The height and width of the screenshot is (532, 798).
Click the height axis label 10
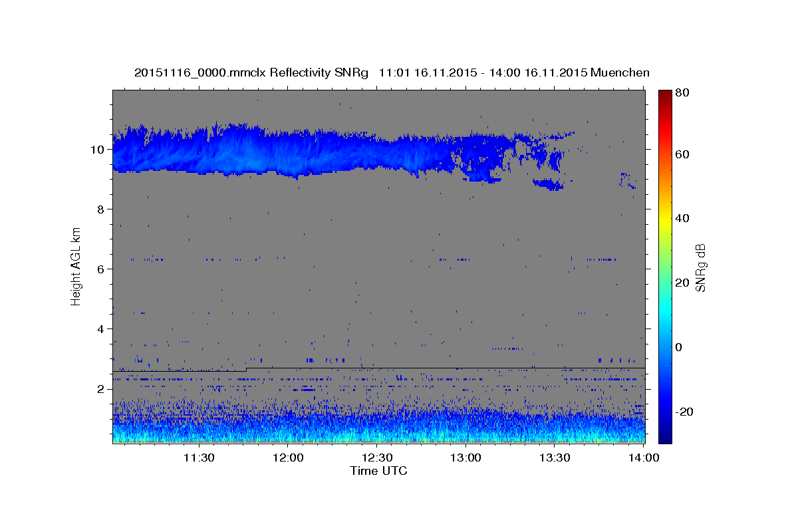coord(97,149)
